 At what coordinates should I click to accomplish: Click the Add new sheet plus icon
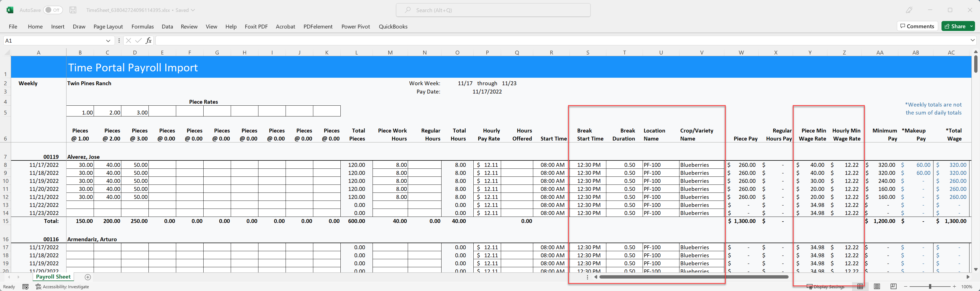(x=88, y=277)
